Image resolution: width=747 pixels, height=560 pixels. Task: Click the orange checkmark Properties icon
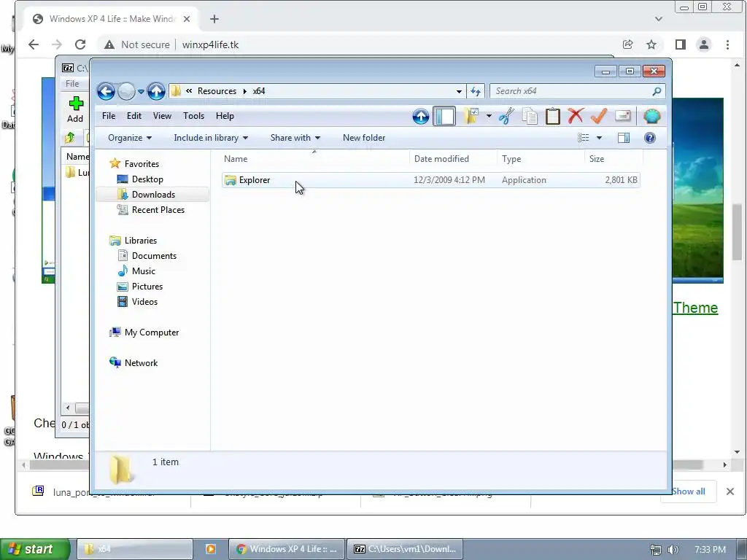[599, 116]
